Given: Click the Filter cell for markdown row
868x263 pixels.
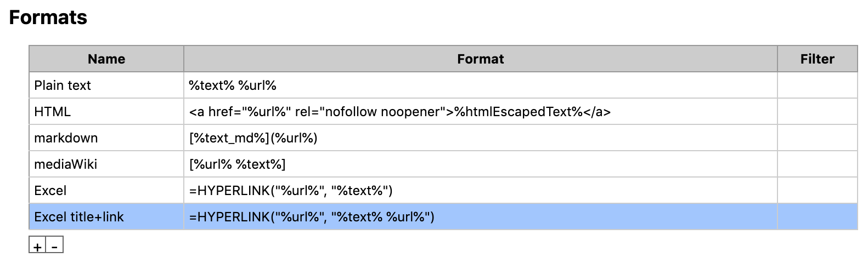Looking at the screenshot, I should pyautogui.click(x=817, y=138).
